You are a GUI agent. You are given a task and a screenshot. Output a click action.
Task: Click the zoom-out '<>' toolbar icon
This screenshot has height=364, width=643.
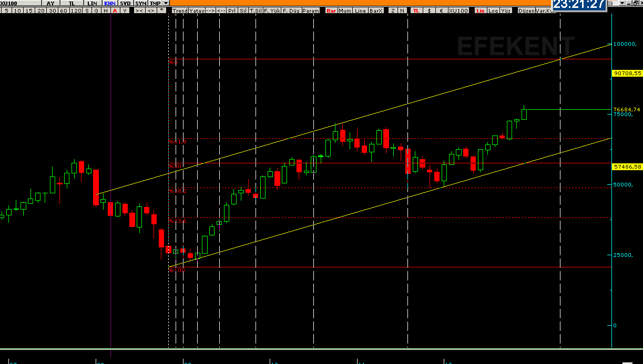coord(150,11)
